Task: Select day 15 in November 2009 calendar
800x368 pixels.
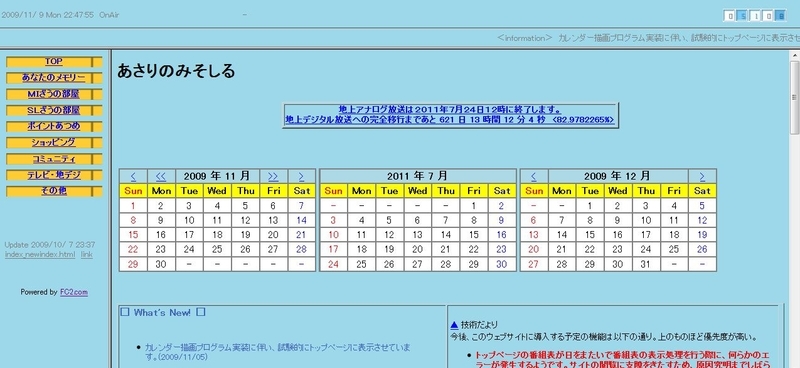Action: (133, 235)
